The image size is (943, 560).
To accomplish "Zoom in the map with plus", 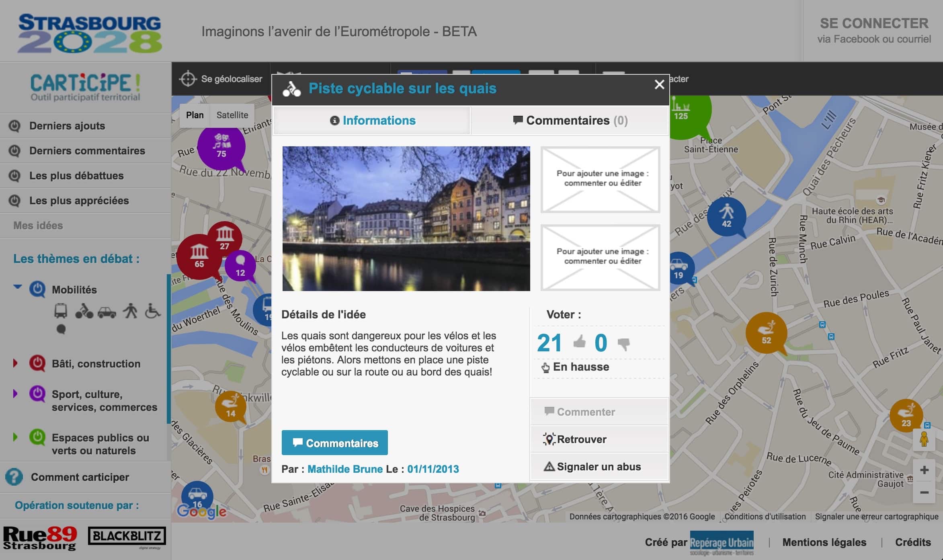I will tap(924, 470).
